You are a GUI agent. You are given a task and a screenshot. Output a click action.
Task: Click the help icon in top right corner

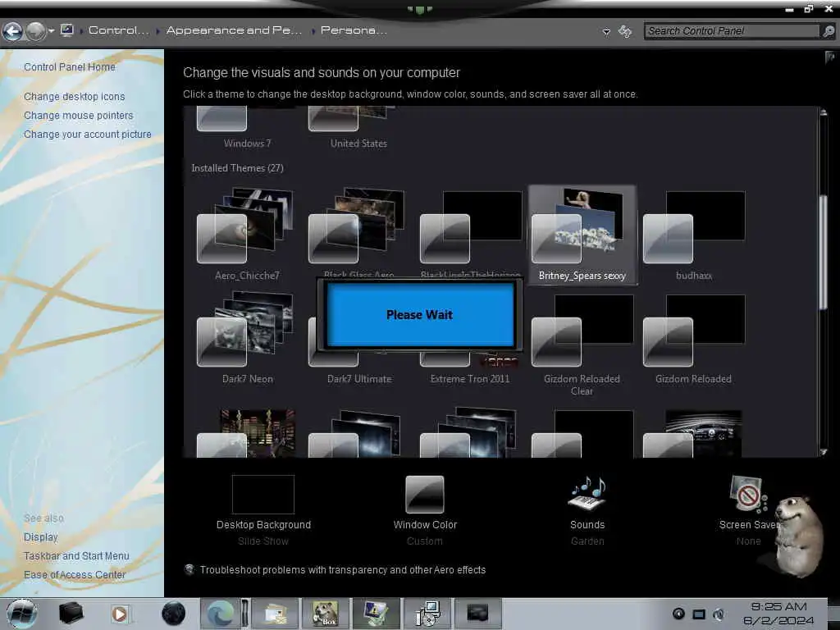tap(830, 57)
